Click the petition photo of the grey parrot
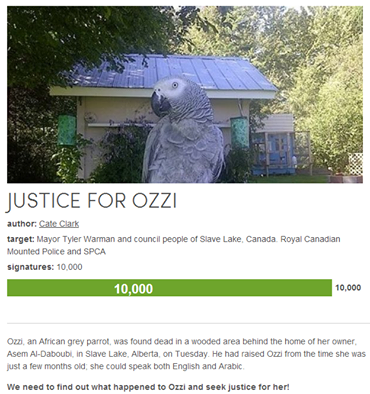 coord(185,94)
